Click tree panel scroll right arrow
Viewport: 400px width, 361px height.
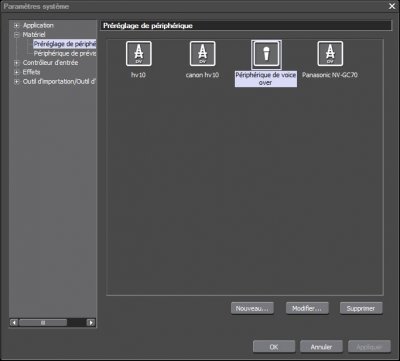[x=91, y=322]
